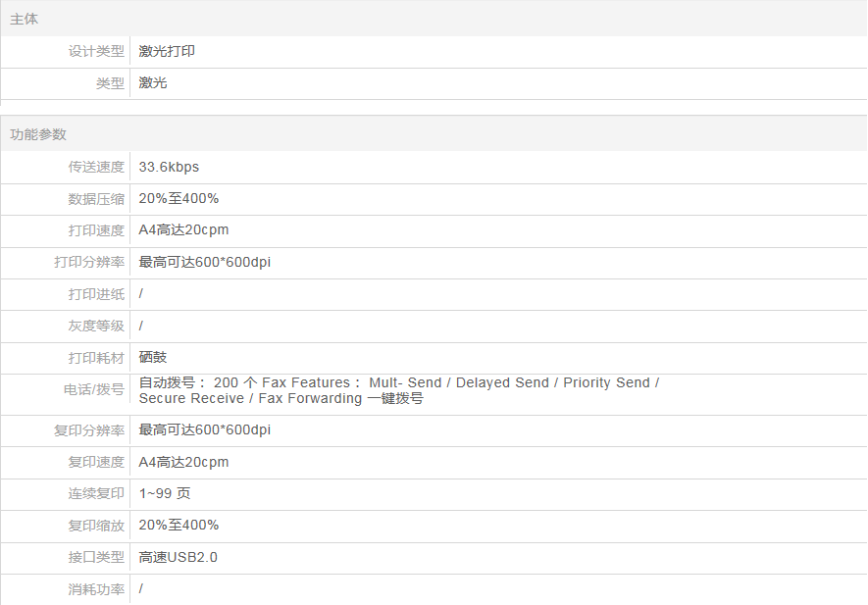
Task: Click the 传送速度 value 33.6kbps
Action: (x=169, y=167)
